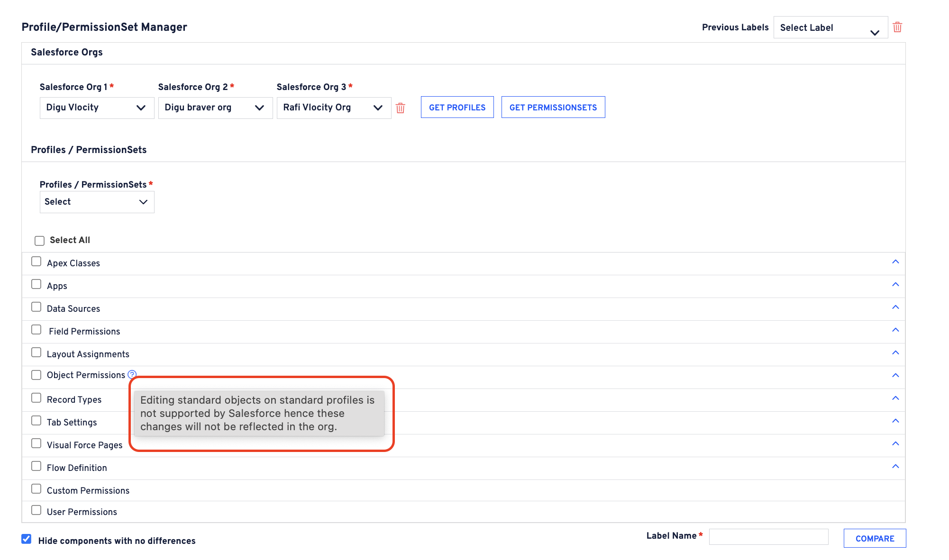949x560 pixels.
Task: Click the GET PROFILES button
Action: 457,108
